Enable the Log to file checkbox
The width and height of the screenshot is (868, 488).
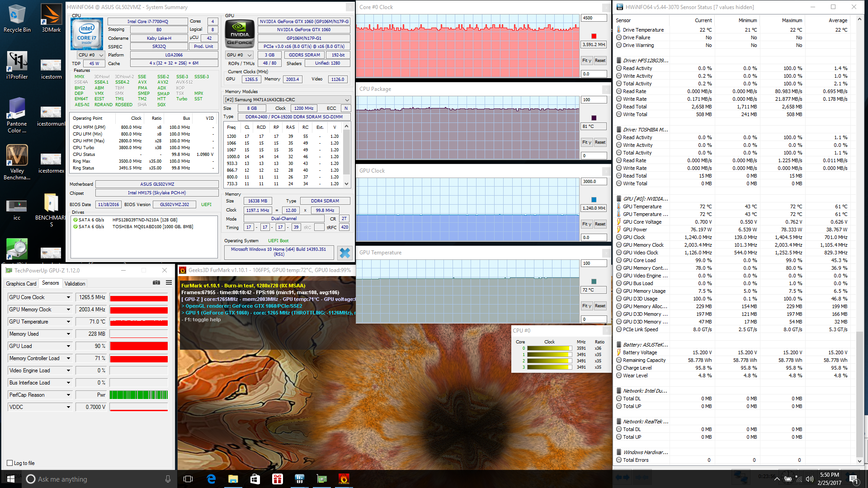click(10, 463)
